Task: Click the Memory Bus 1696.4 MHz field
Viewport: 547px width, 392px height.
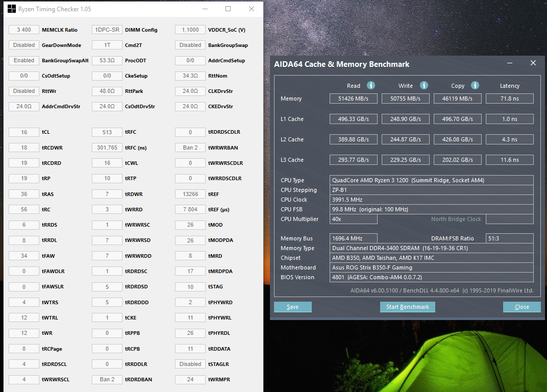Action: click(354, 238)
